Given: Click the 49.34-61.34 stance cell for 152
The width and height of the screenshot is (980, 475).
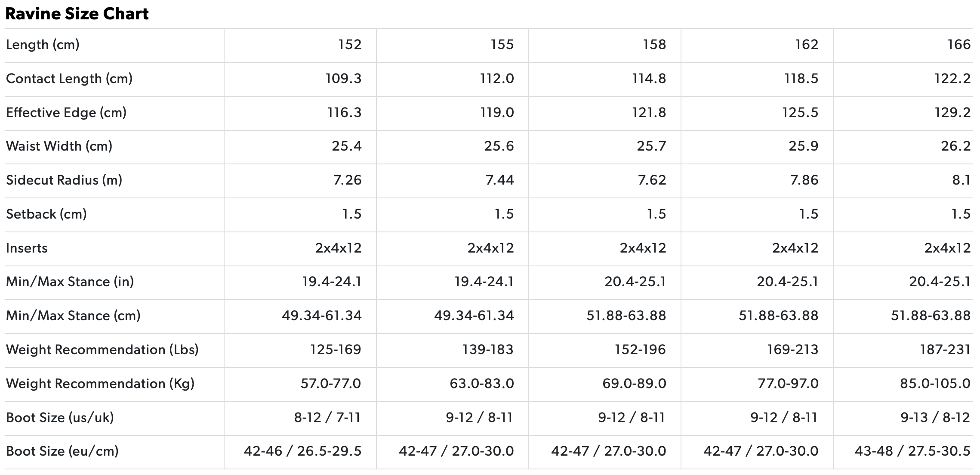Looking at the screenshot, I should (322, 316).
